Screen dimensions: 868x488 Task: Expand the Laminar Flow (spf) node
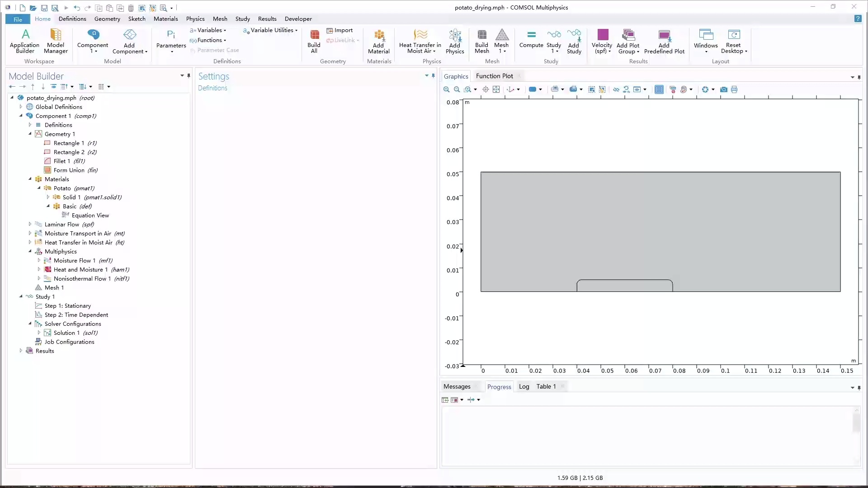pyautogui.click(x=30, y=224)
